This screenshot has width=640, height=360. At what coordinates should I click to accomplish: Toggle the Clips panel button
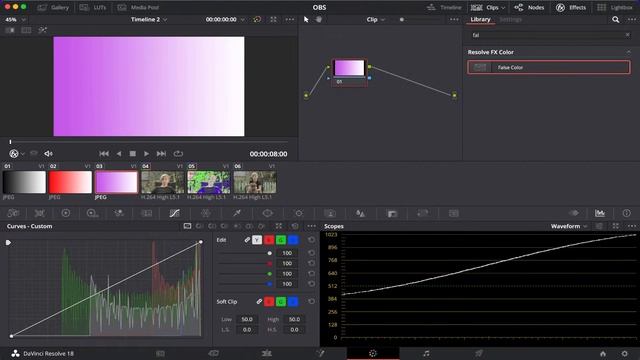click(x=484, y=7)
